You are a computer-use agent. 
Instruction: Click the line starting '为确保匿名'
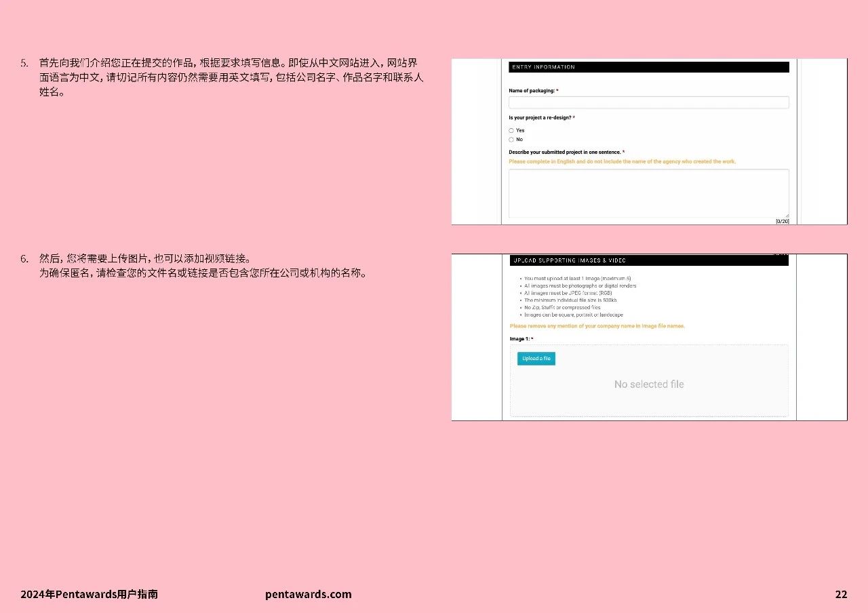tap(203, 273)
